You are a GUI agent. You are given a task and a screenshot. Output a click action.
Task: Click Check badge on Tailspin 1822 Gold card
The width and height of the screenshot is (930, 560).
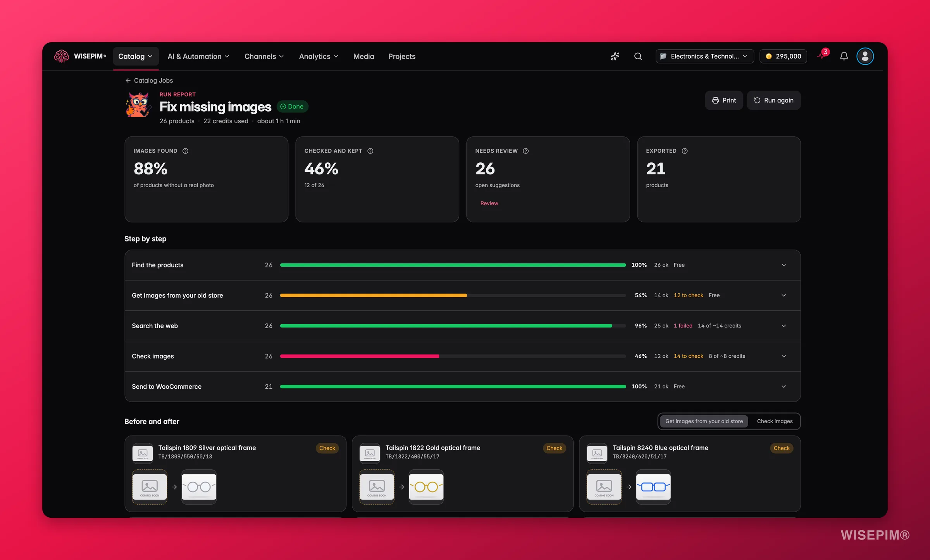(x=554, y=448)
